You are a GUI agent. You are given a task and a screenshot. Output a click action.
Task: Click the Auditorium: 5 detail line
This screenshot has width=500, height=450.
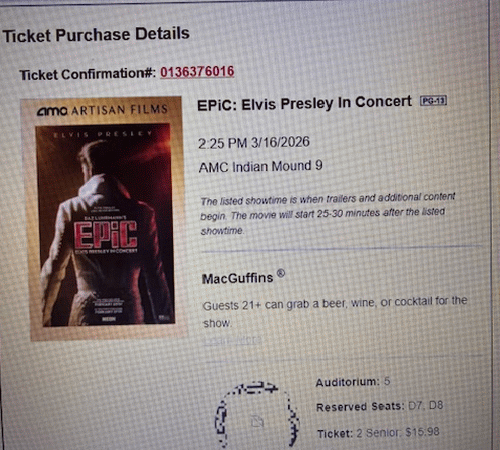(x=353, y=382)
